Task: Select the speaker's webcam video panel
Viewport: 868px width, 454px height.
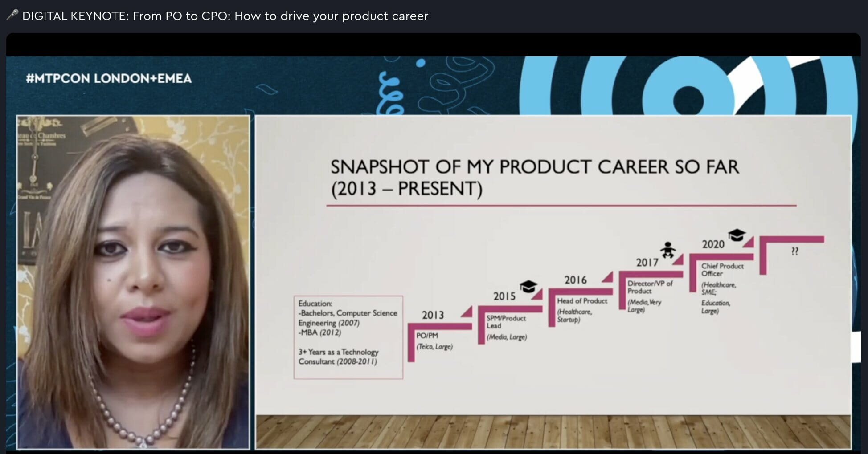Action: click(133, 282)
